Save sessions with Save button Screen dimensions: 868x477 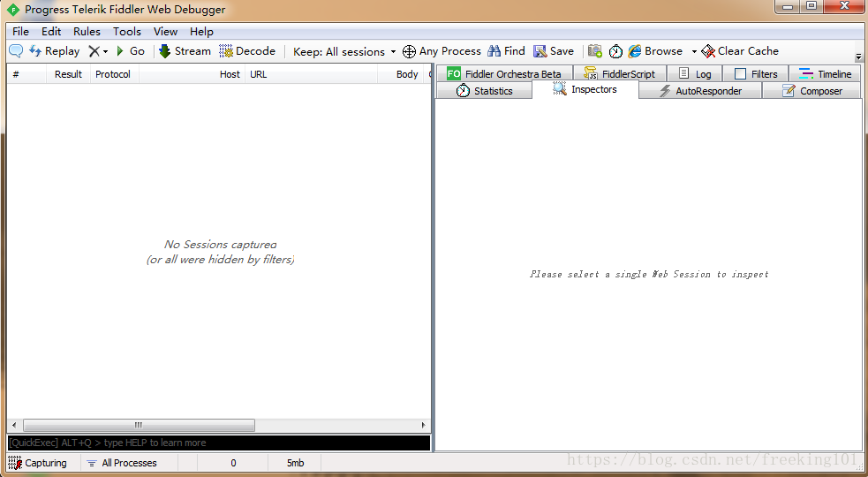[553, 51]
